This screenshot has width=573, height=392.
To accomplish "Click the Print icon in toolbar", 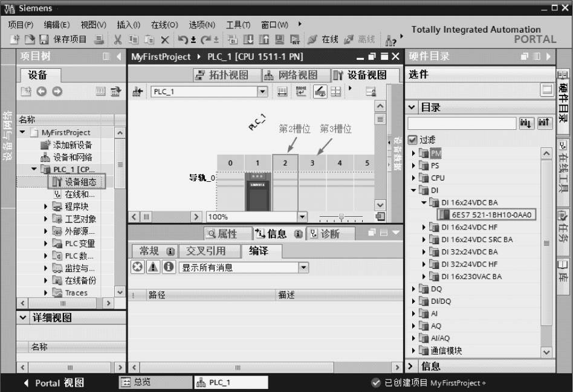I will point(99,39).
